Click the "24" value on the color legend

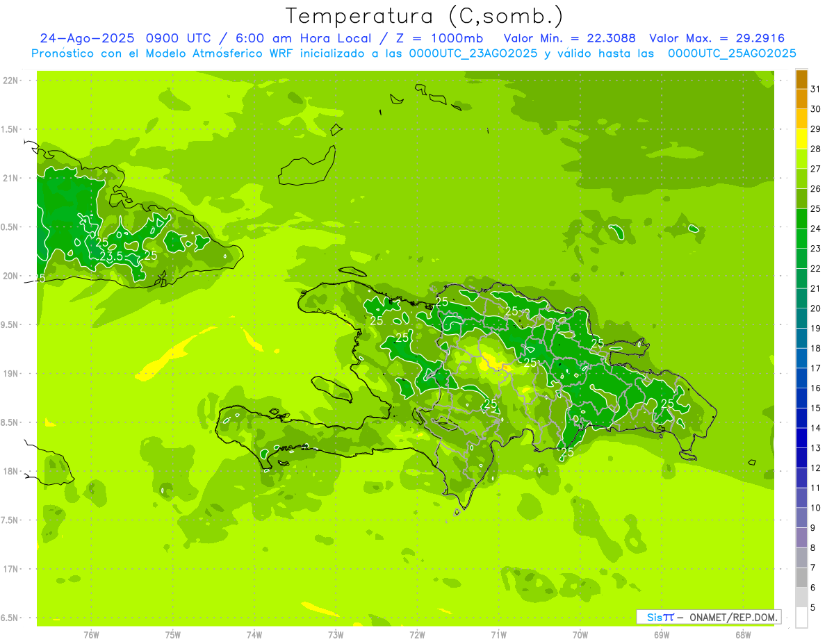[816, 229]
